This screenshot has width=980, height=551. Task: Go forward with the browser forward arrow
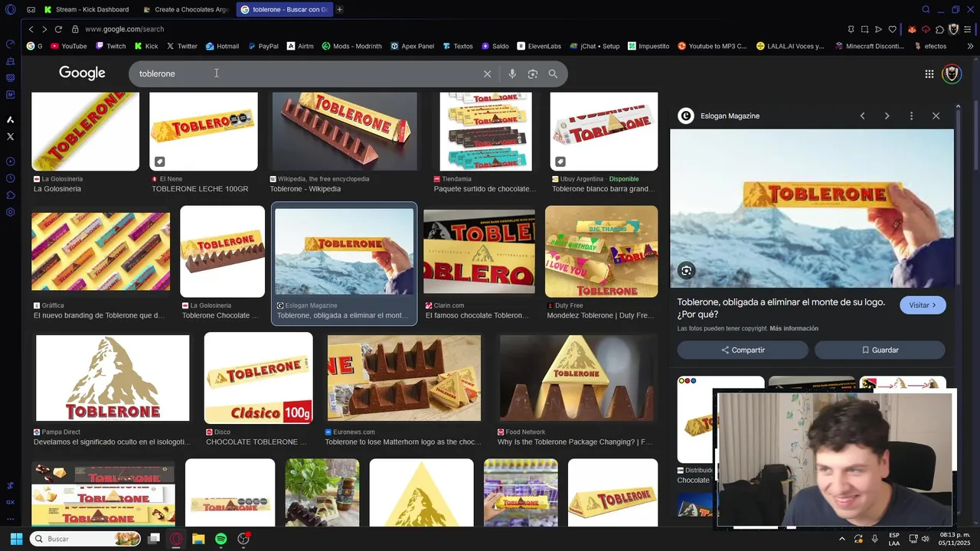click(44, 29)
